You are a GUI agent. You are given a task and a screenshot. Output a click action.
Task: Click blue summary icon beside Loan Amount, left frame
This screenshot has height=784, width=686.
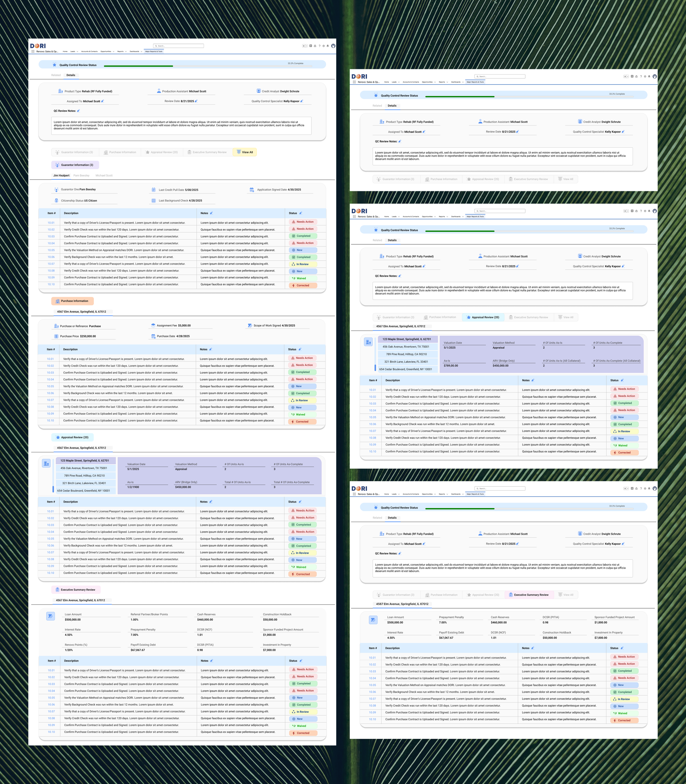pos(50,616)
